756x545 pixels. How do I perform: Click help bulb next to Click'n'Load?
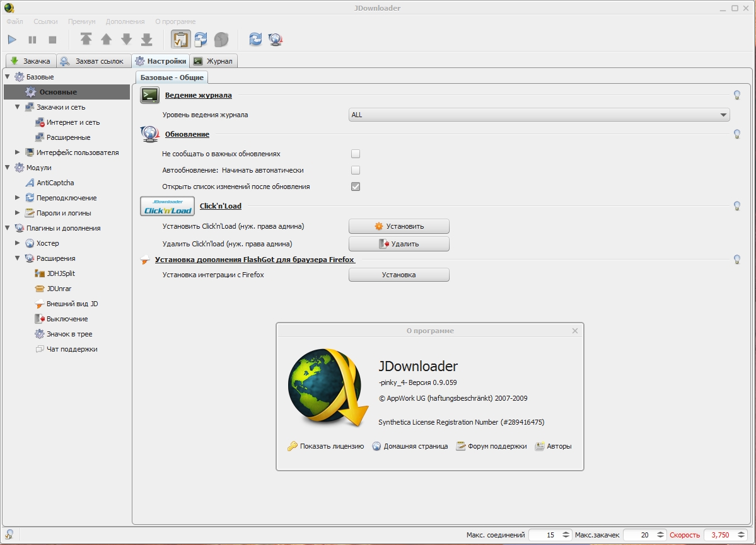click(x=736, y=206)
